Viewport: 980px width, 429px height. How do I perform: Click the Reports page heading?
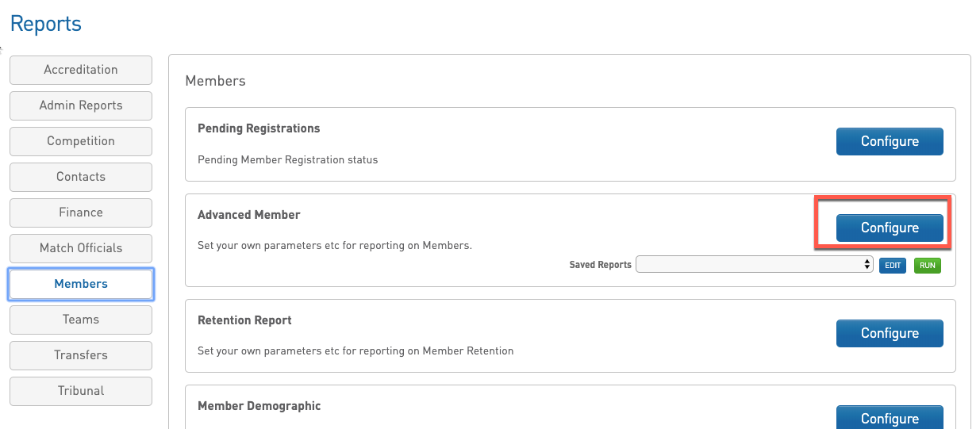[x=46, y=24]
